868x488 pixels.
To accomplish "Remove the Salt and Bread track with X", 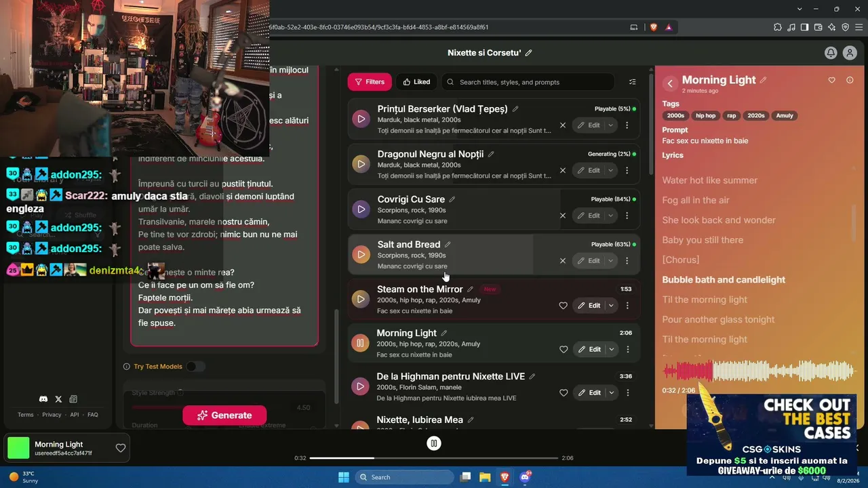I will [563, 260].
